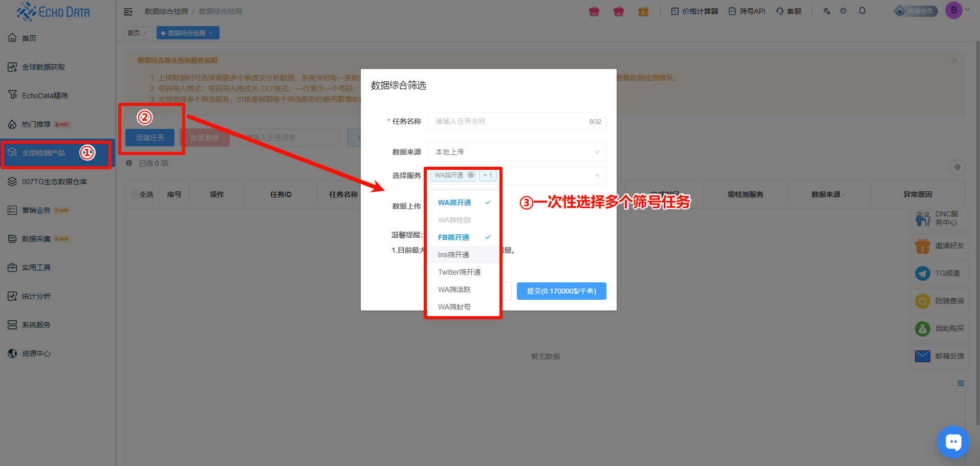Click the language translation icon
This screenshot has height=466, width=980.
[826, 11]
